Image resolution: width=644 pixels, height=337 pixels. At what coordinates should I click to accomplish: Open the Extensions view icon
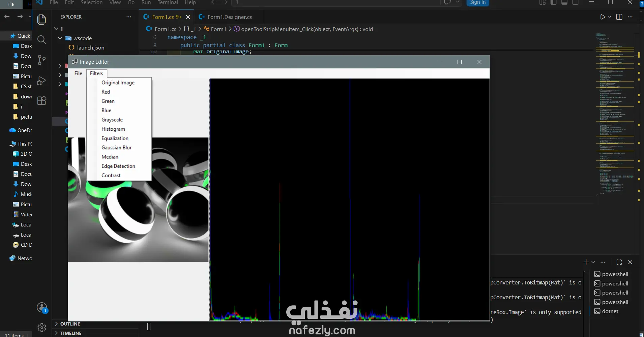click(41, 101)
